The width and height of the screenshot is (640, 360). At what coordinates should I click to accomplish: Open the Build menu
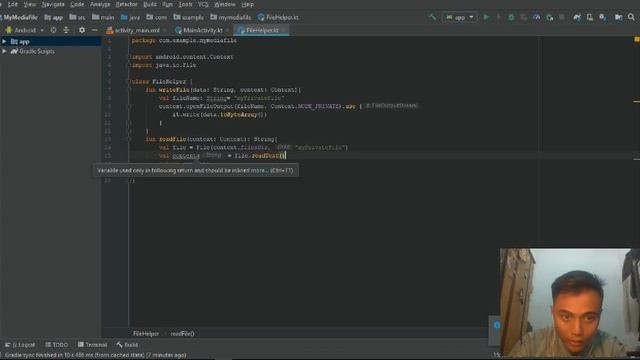(x=150, y=4)
